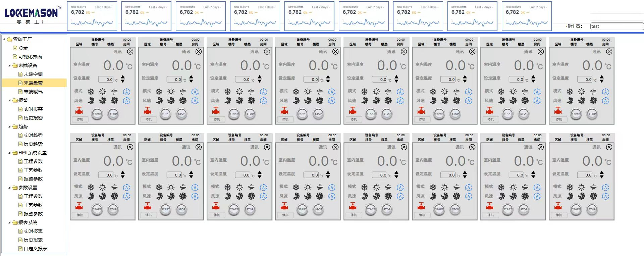The height and width of the screenshot is (256, 644).
Task: Collapse the 参数设置 tree group
Action: coord(10,188)
